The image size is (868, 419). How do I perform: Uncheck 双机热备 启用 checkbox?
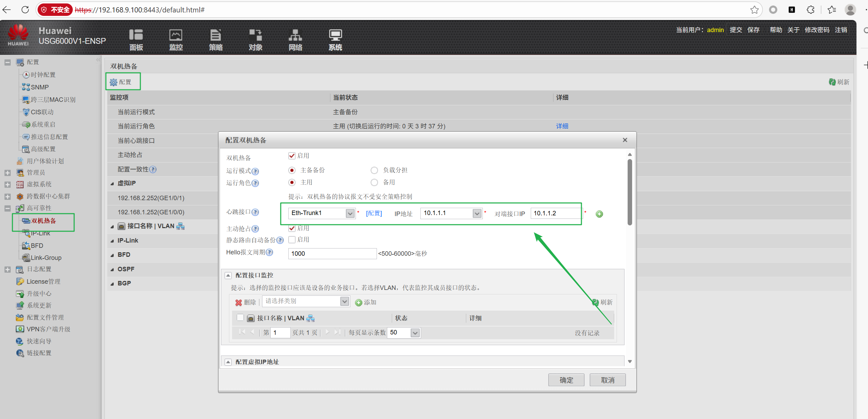292,156
